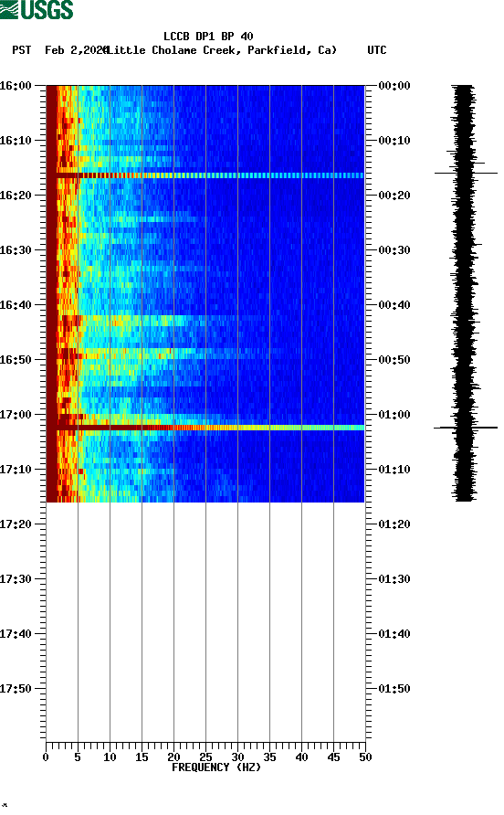
Task: Click the '01:20' UTC time label
Action: [x=394, y=524]
